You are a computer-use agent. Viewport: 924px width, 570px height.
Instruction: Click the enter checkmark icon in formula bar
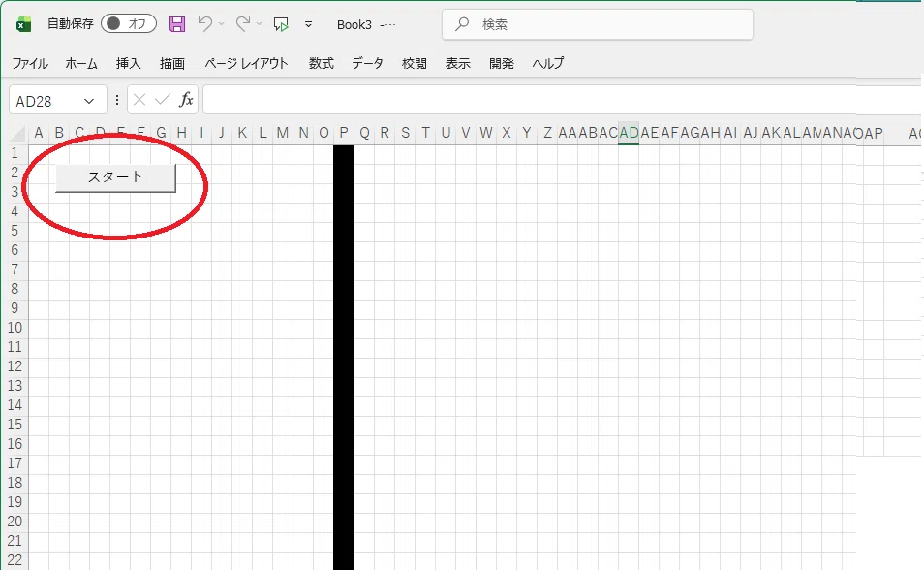(x=162, y=100)
